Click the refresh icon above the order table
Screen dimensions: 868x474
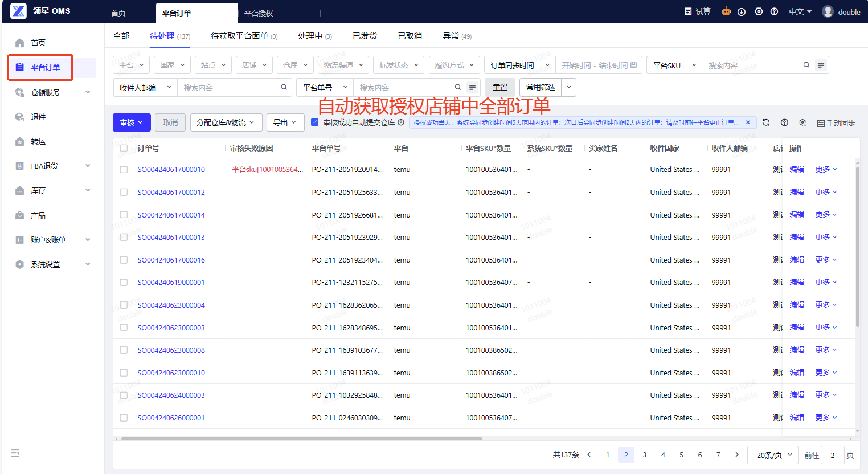pos(766,122)
